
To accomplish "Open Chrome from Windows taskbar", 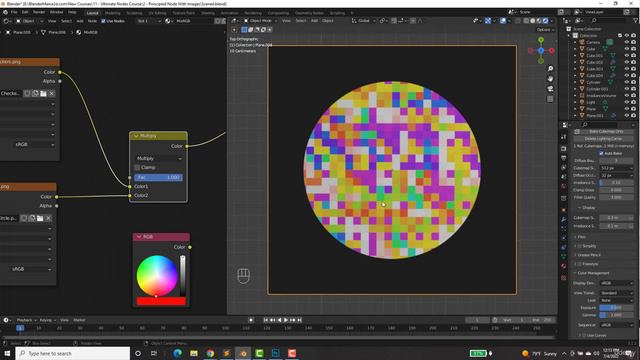I will [x=210, y=353].
